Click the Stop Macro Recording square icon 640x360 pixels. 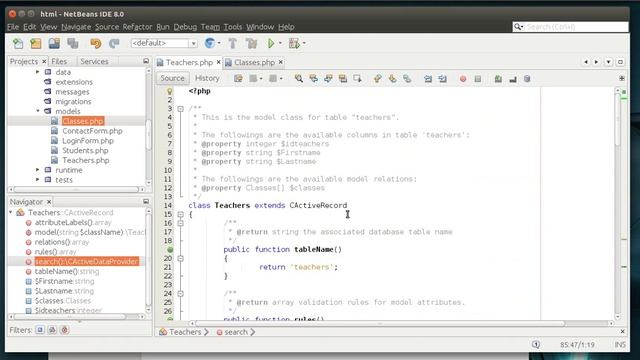[478, 78]
